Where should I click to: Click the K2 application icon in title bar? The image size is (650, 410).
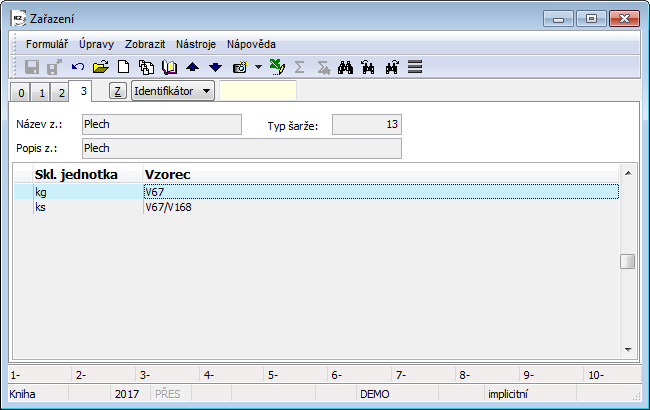click(18, 18)
